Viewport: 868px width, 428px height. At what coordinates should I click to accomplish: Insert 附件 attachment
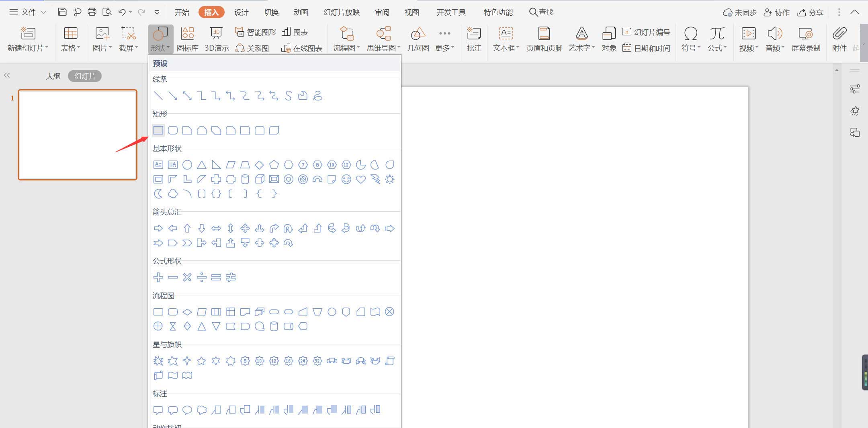(x=839, y=39)
